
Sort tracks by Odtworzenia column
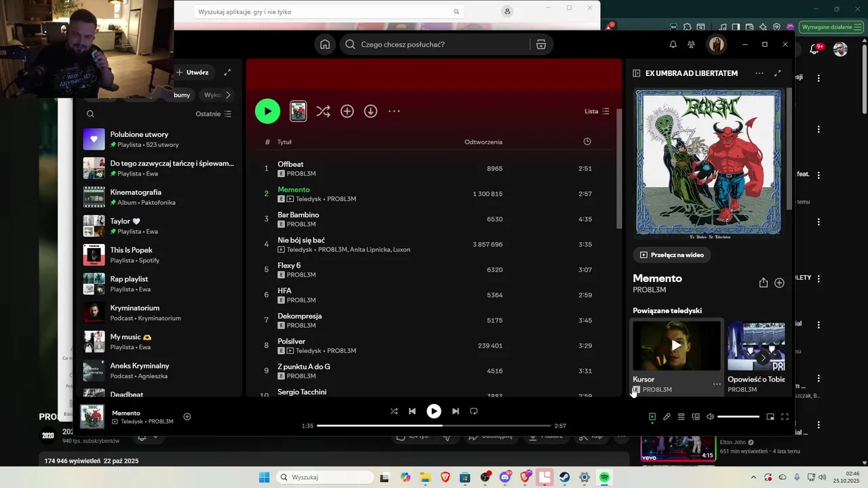484,142
